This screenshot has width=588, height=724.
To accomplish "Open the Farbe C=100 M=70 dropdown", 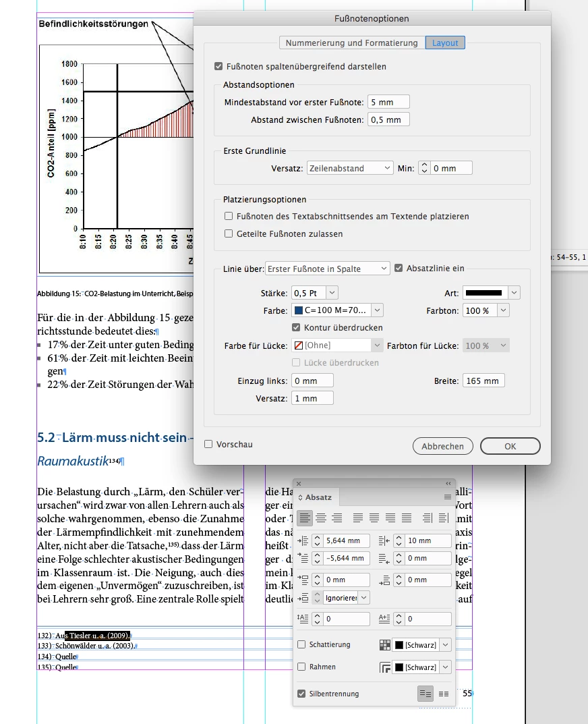I will coord(377,310).
